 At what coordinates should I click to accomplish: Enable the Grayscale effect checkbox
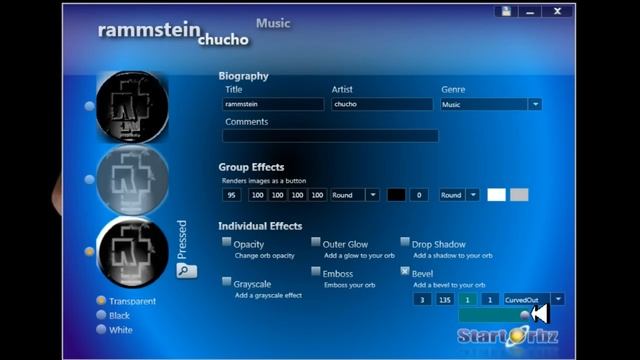[227, 281]
